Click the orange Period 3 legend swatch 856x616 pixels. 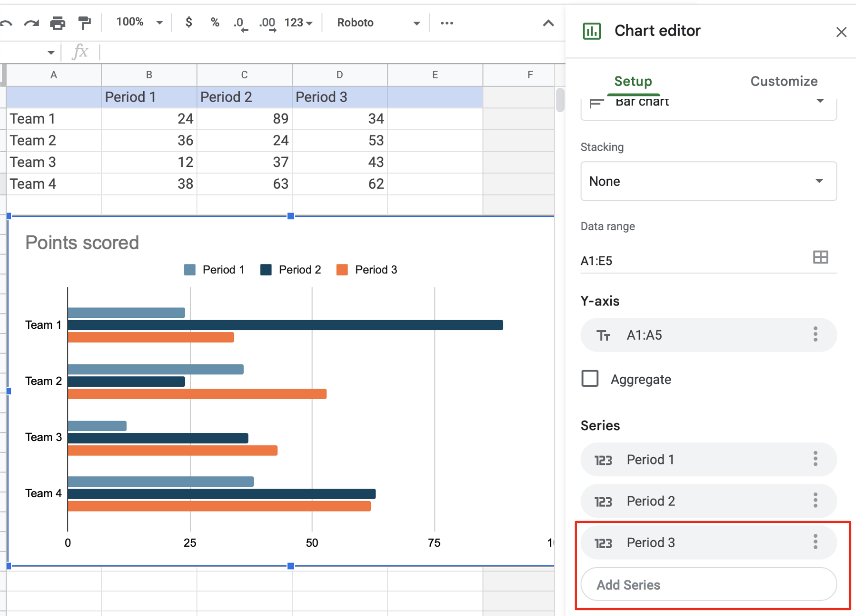click(x=342, y=270)
